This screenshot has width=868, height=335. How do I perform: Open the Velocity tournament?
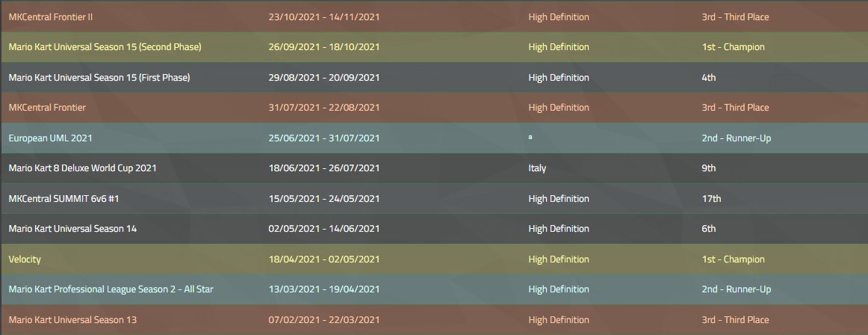[25, 259]
